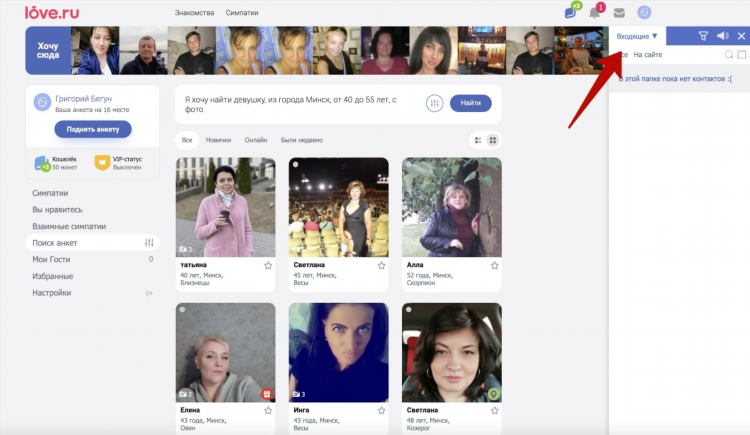This screenshot has height=435, width=750.
Task: Click the sliders icon beside Поиск анкет
Action: point(149,243)
